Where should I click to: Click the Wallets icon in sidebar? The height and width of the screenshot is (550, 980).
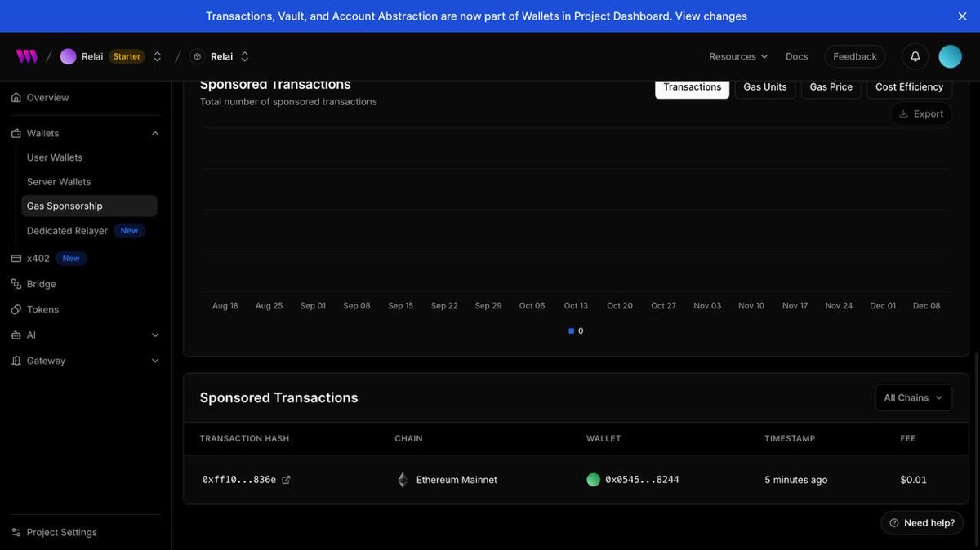(x=16, y=133)
